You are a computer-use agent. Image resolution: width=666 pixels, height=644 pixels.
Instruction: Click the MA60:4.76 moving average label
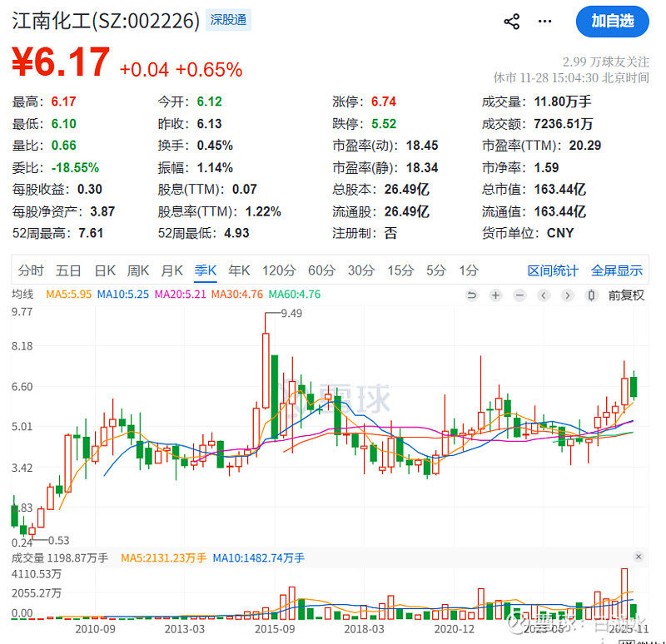[295, 295]
